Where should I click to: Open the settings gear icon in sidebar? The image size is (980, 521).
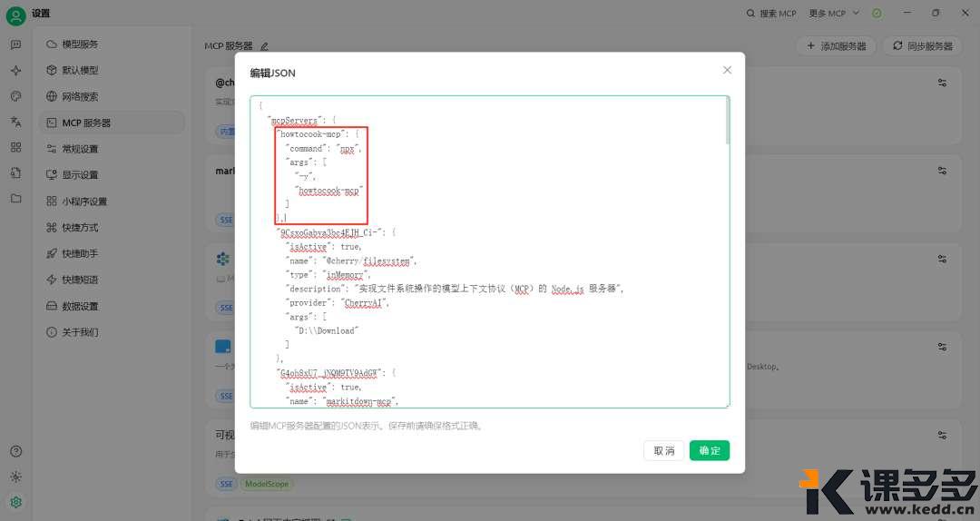tap(16, 502)
